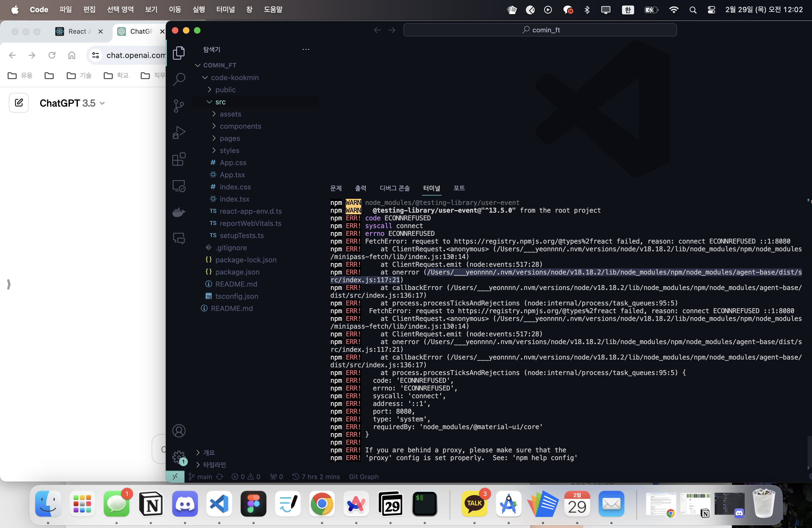Open macOS Control Center icon
Image resolution: width=812 pixels, height=528 pixels.
click(711, 10)
